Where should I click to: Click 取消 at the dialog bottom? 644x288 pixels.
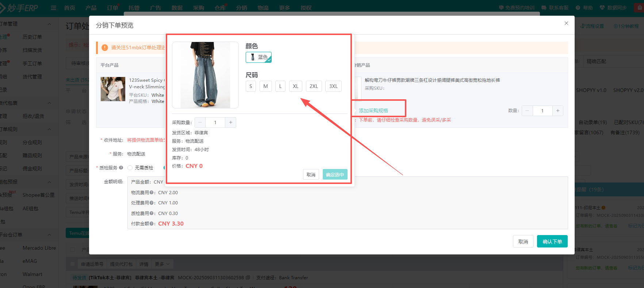coord(523,242)
